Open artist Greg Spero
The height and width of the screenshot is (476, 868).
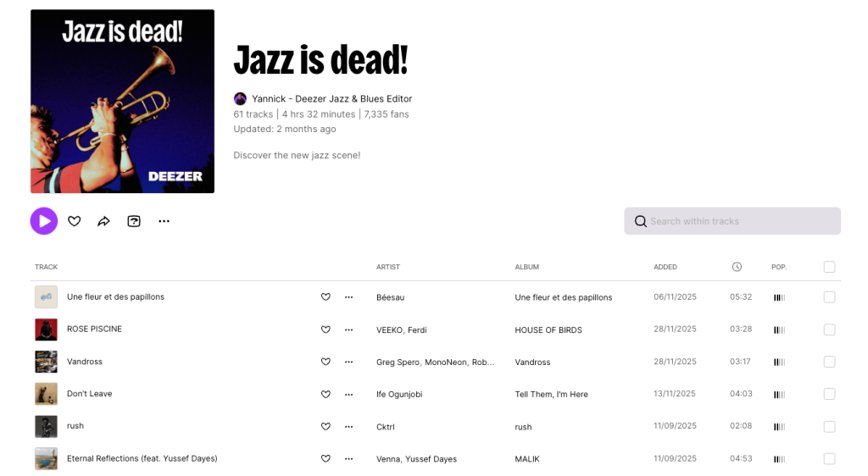click(398, 363)
